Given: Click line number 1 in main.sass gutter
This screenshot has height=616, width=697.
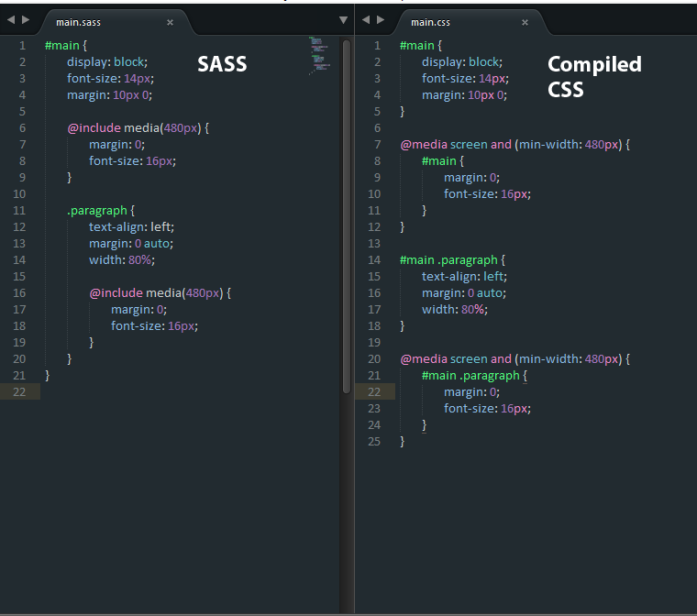Looking at the screenshot, I should (x=22, y=45).
